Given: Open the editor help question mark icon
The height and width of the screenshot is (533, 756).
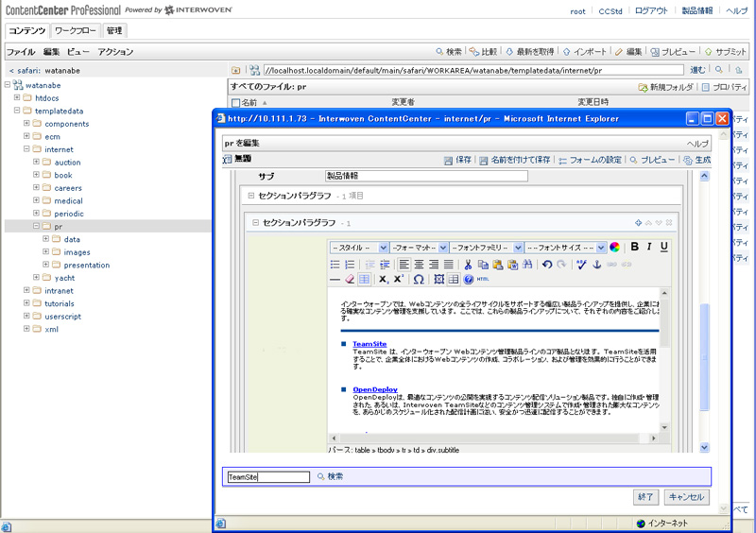Looking at the screenshot, I should click(469, 280).
